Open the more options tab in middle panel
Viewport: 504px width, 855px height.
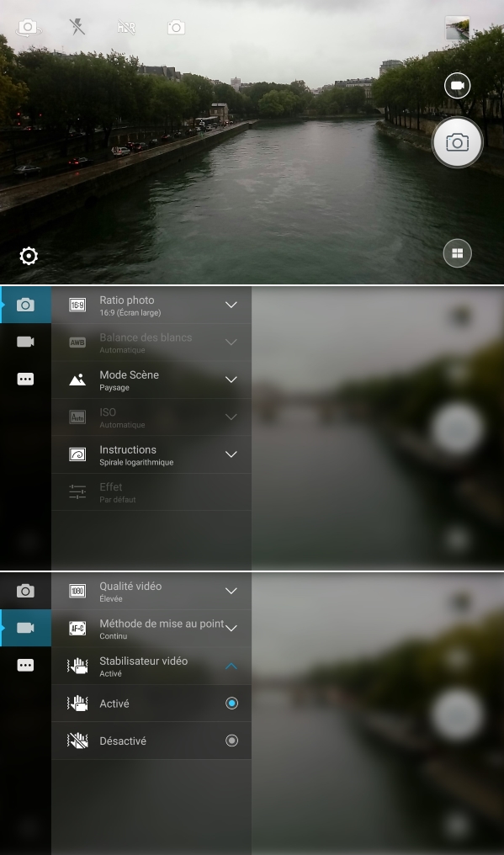click(x=25, y=379)
